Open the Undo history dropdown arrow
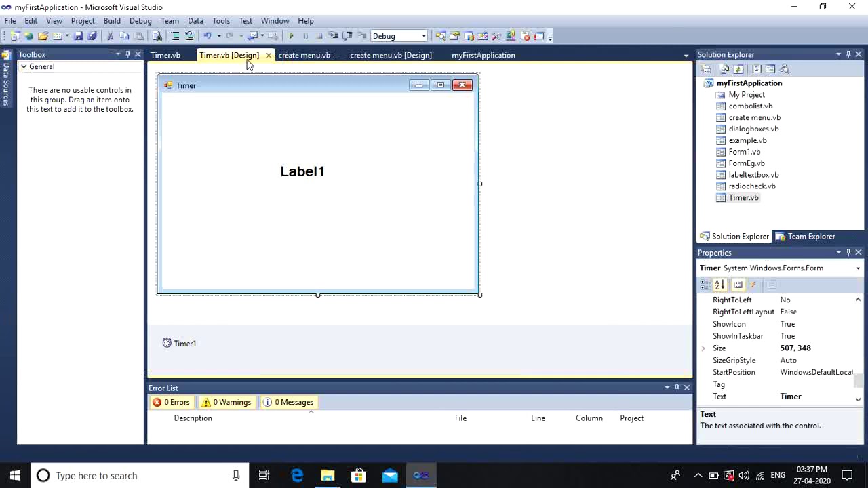This screenshot has width=868, height=488. (x=218, y=36)
